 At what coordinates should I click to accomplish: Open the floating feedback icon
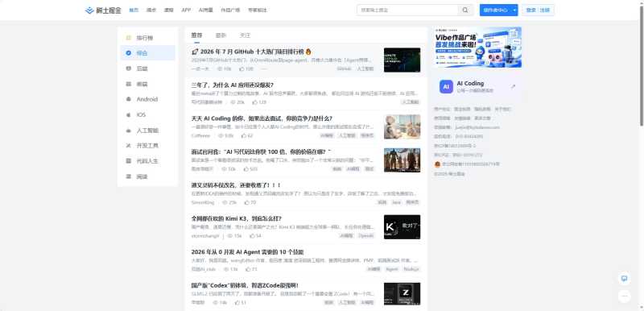pyautogui.click(x=625, y=279)
